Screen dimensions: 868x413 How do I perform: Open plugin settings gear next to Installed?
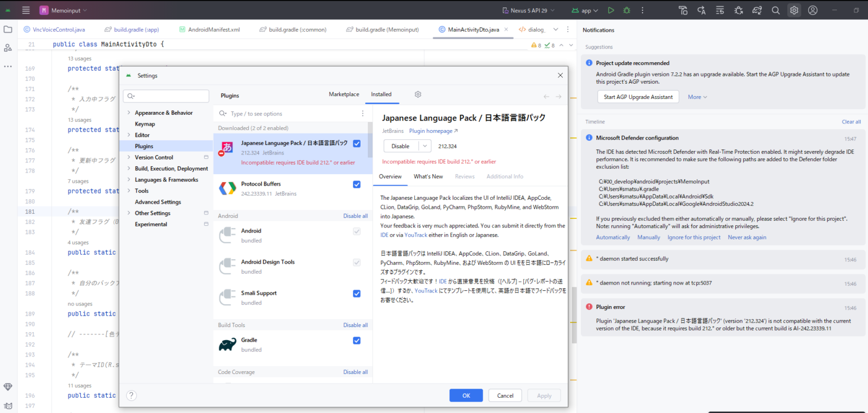(418, 94)
